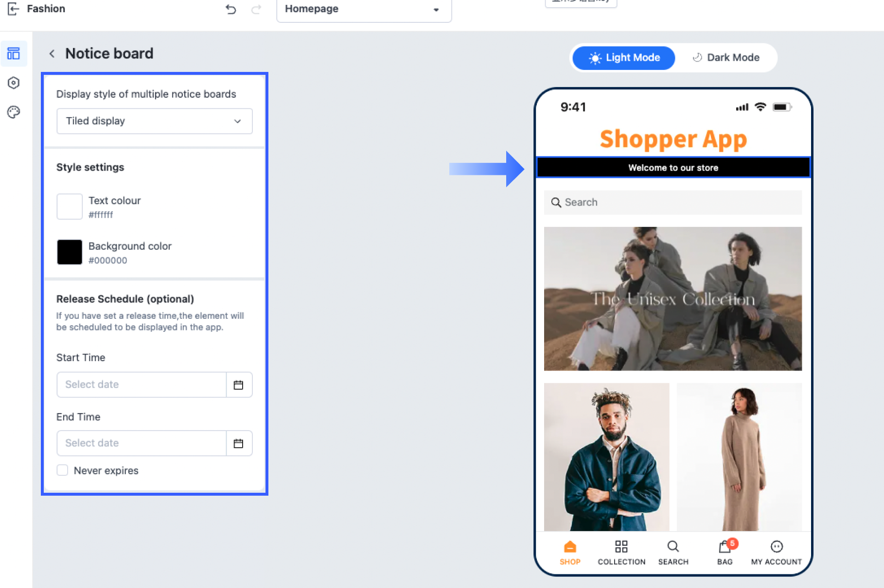Open the Start Time calendar picker
Viewport: 884px width, 588px height.
tap(239, 385)
